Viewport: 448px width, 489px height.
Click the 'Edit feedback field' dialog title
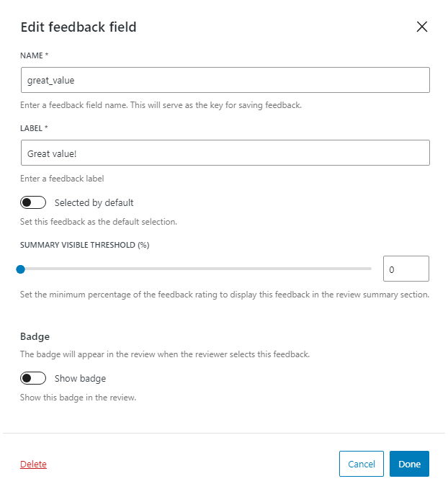(79, 27)
